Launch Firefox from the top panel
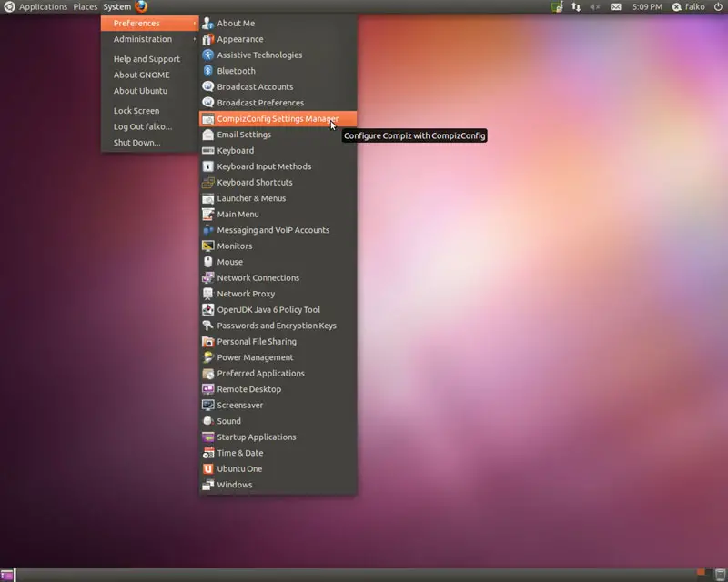The width and height of the screenshot is (728, 582). pyautogui.click(x=141, y=6)
